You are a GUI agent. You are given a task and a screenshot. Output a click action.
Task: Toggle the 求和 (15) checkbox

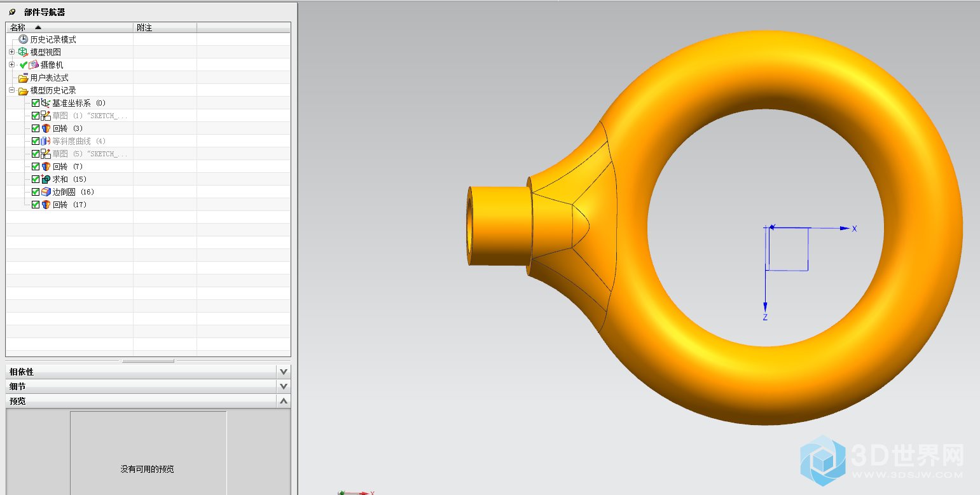click(x=36, y=179)
